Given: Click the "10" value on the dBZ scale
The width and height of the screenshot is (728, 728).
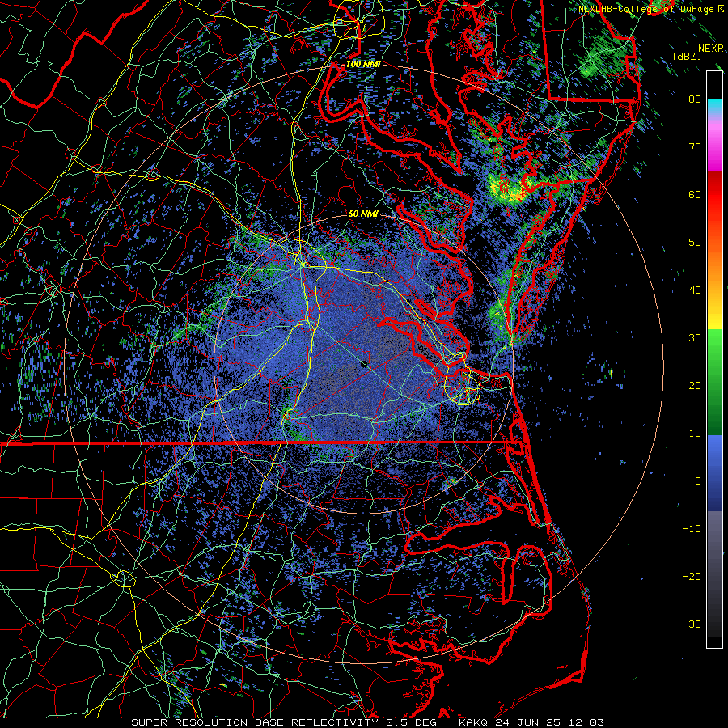Looking at the screenshot, I should click(x=695, y=434).
